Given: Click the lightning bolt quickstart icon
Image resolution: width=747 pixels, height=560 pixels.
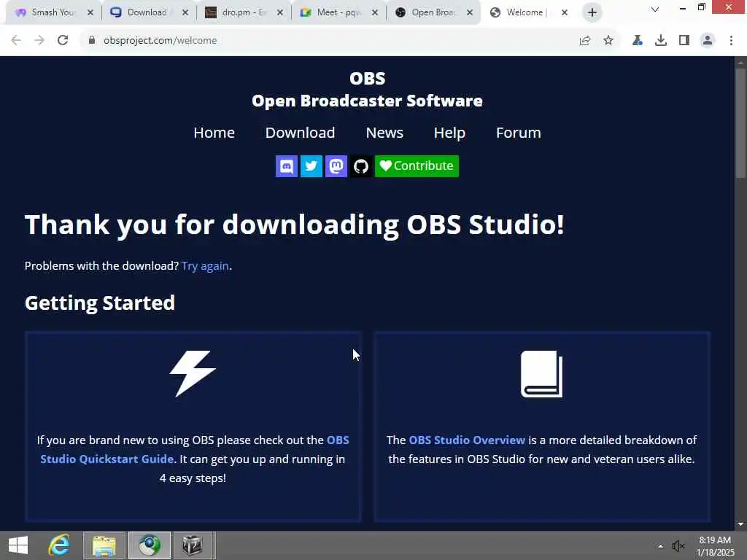Looking at the screenshot, I should [x=193, y=374].
